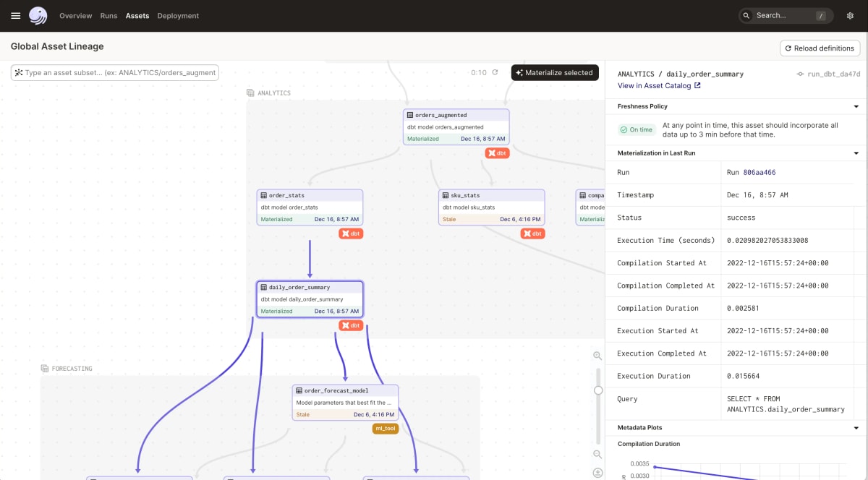868x480 pixels.
Task: Click the table icon on order_stats node
Action: pyautogui.click(x=264, y=195)
